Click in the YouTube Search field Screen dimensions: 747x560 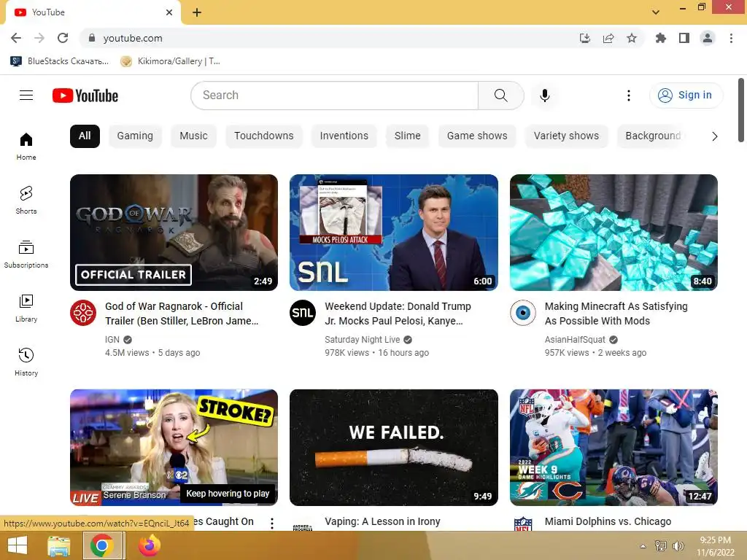pos(334,96)
